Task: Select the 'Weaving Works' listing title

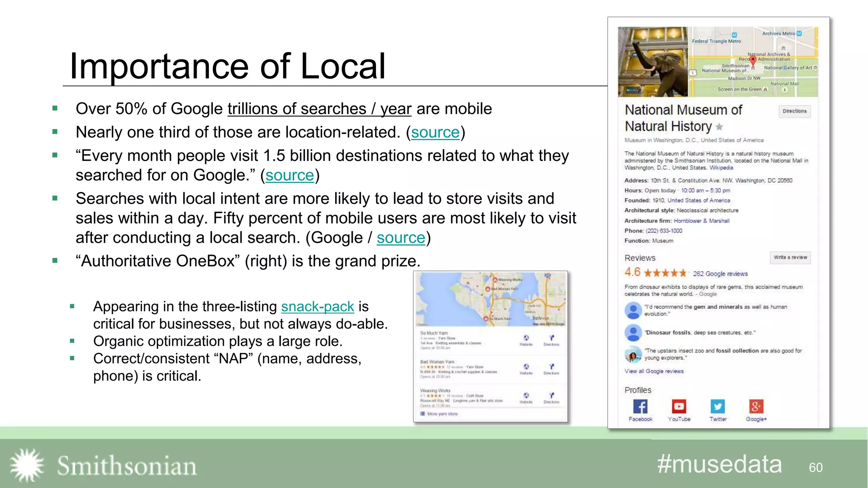Action: point(435,391)
